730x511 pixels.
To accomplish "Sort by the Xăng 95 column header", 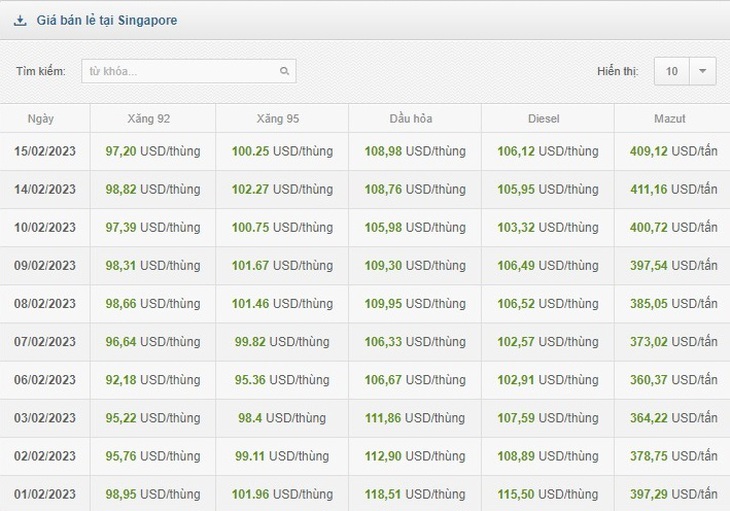I will [278, 119].
